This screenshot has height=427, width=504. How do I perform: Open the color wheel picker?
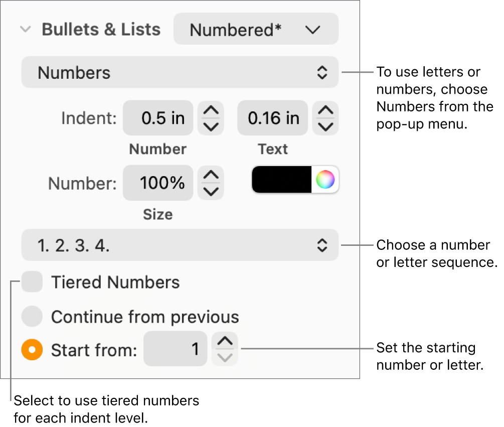(x=326, y=179)
